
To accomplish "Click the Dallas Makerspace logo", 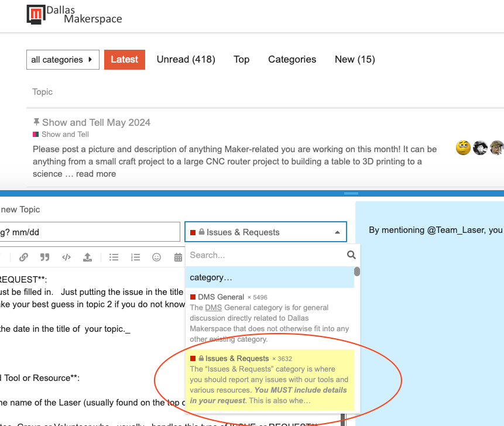I will pos(74,15).
